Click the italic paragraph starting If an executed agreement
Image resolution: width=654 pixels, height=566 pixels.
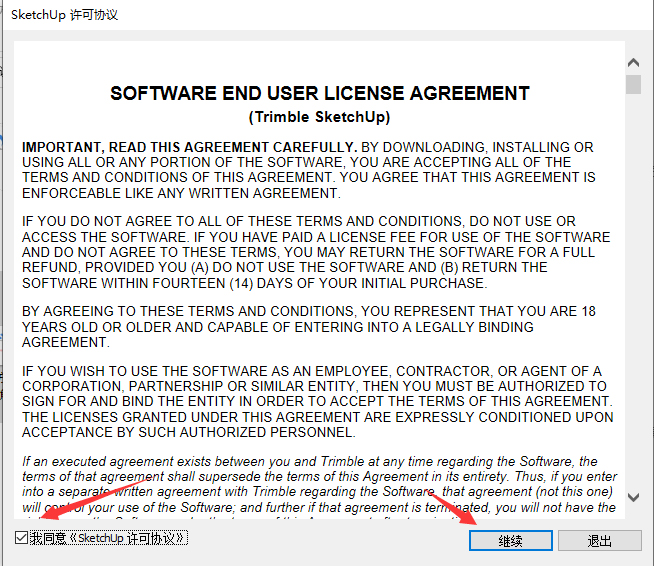(x=319, y=487)
